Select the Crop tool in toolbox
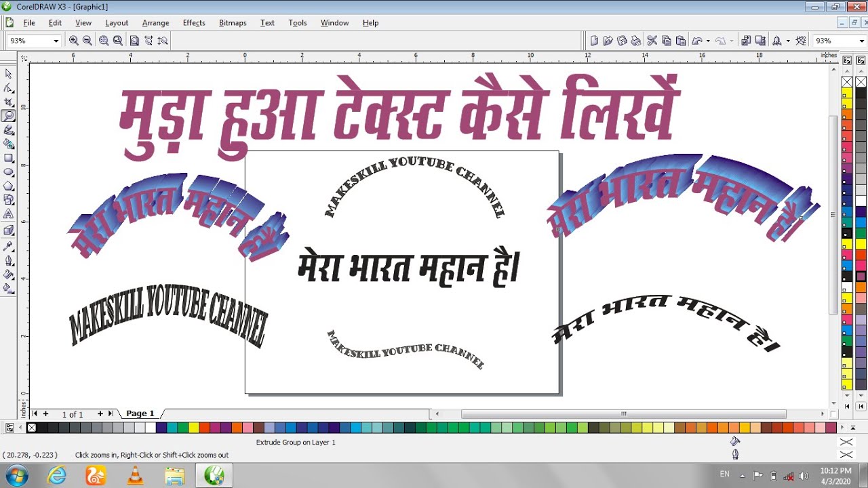The height and width of the screenshot is (488, 868). 8,102
